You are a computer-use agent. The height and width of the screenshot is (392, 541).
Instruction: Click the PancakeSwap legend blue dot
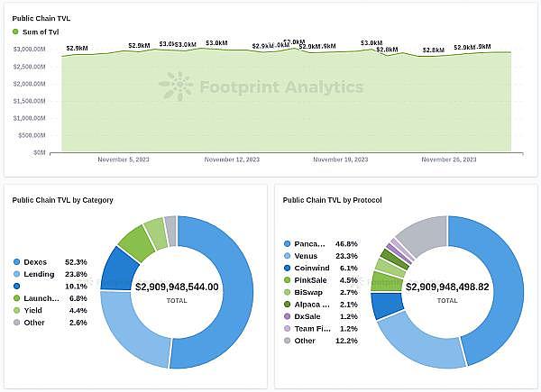(287, 244)
